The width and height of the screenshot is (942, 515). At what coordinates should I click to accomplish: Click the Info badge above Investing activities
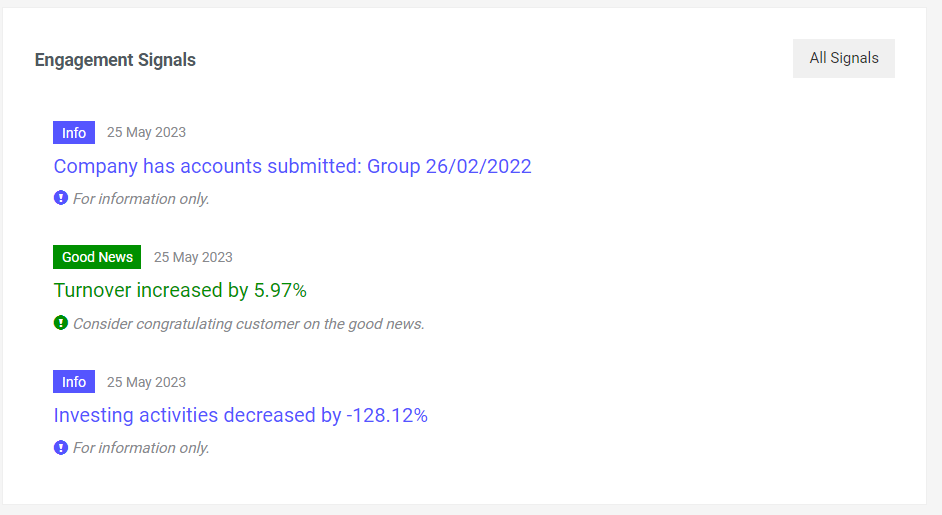[74, 382]
